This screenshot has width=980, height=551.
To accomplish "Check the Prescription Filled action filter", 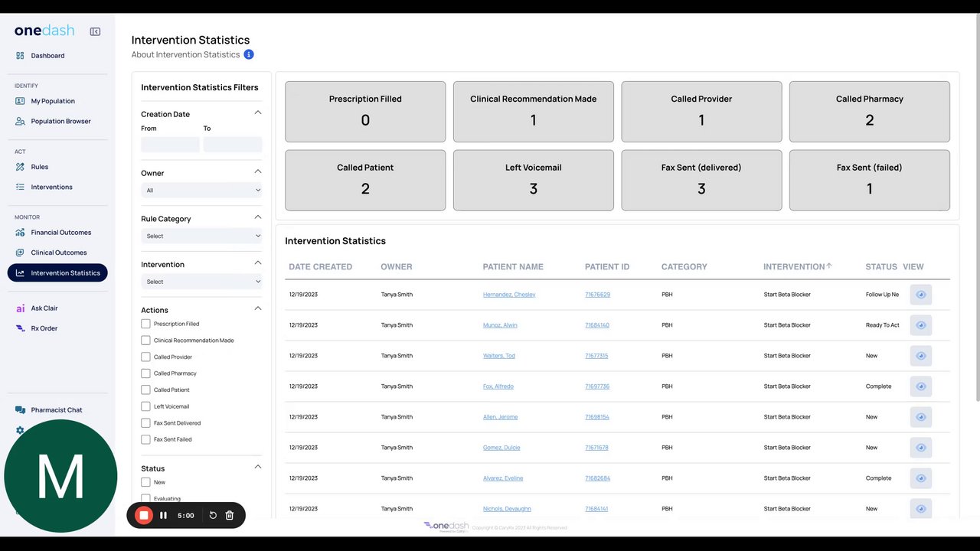I will tap(145, 324).
